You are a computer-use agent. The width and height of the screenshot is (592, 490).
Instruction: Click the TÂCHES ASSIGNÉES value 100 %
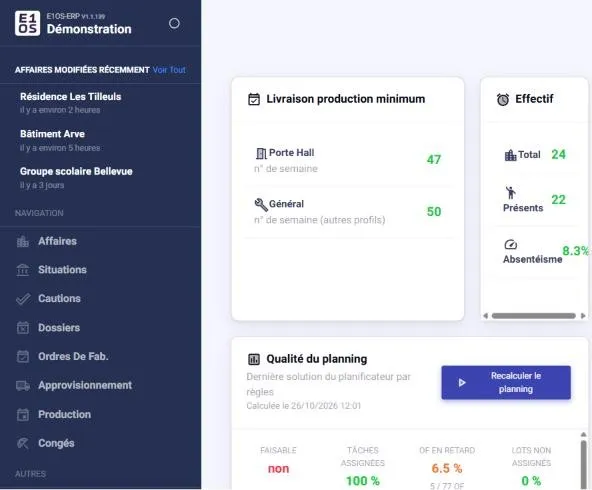coord(363,481)
